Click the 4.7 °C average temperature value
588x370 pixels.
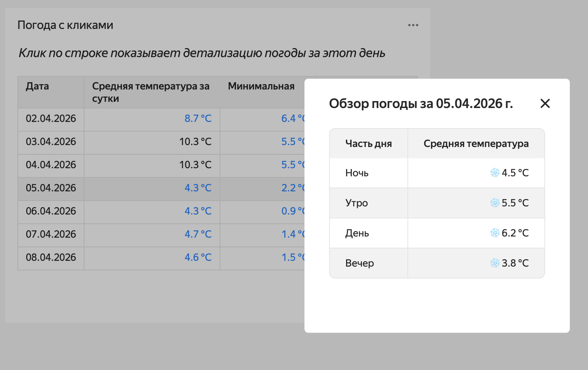coord(198,235)
